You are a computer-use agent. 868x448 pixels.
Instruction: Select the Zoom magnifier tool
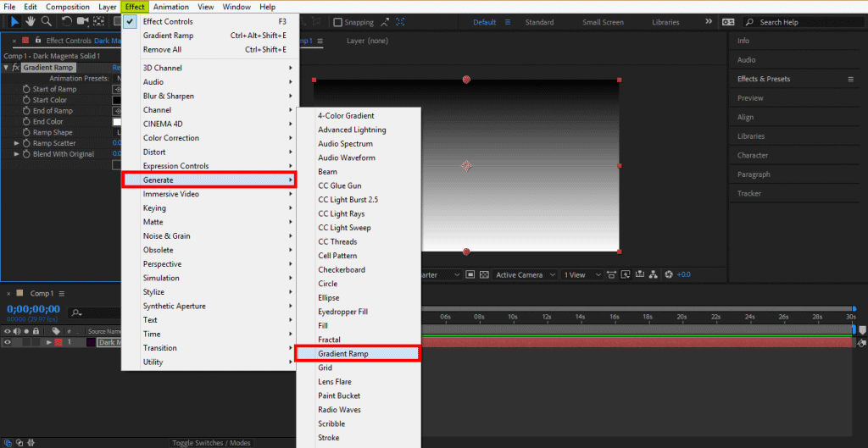coord(47,21)
